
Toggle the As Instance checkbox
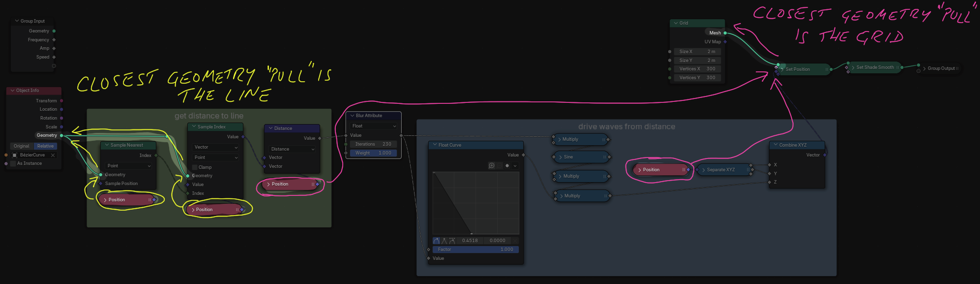click(x=13, y=163)
